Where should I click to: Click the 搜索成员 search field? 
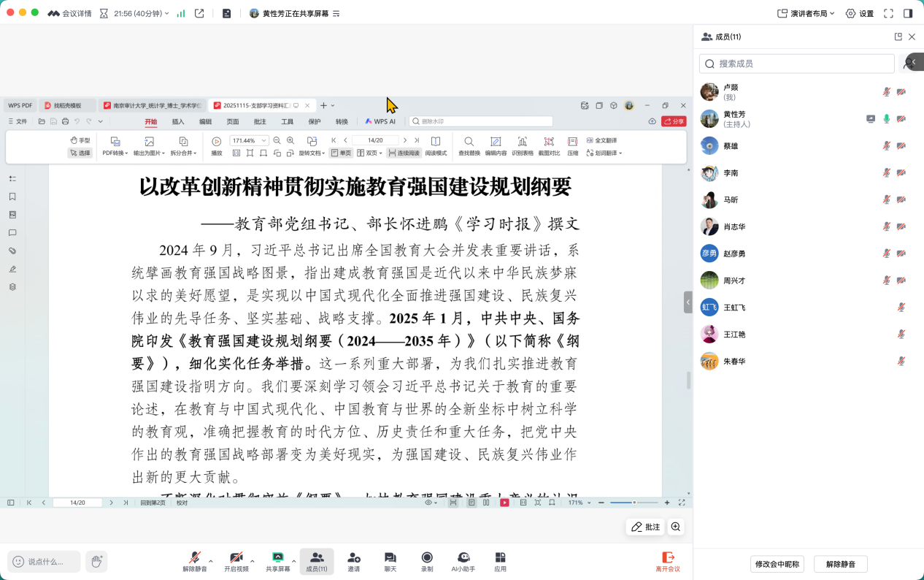pos(796,64)
